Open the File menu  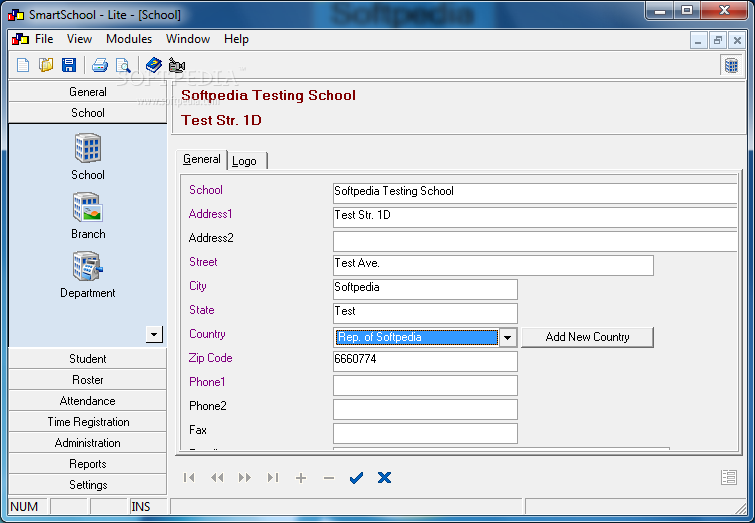(44, 39)
